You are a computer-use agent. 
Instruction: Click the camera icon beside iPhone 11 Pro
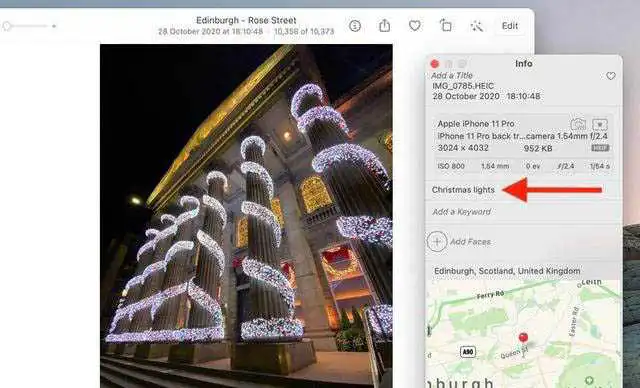point(578,124)
